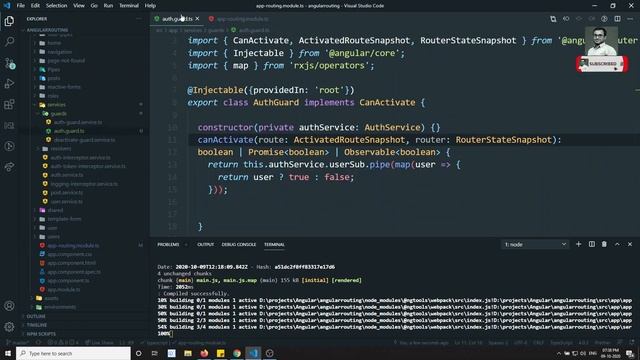
Task: Open the Extensions view
Action: 9,104
